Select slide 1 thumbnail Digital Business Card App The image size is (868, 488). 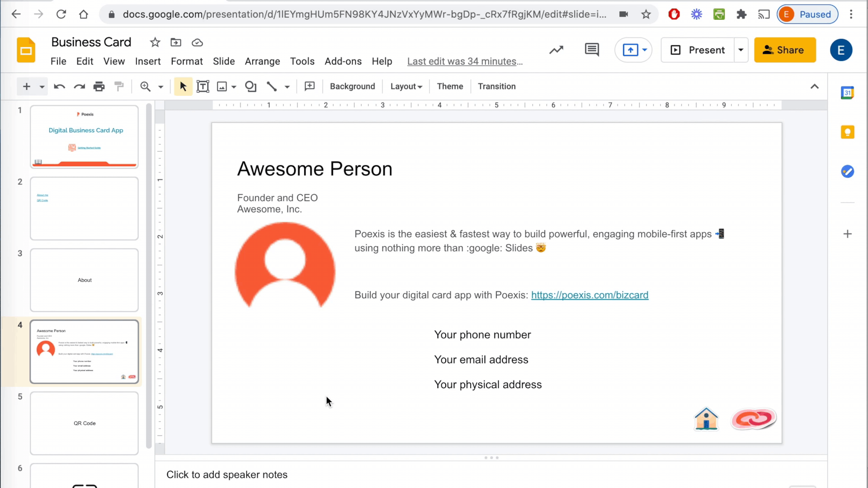tap(84, 137)
